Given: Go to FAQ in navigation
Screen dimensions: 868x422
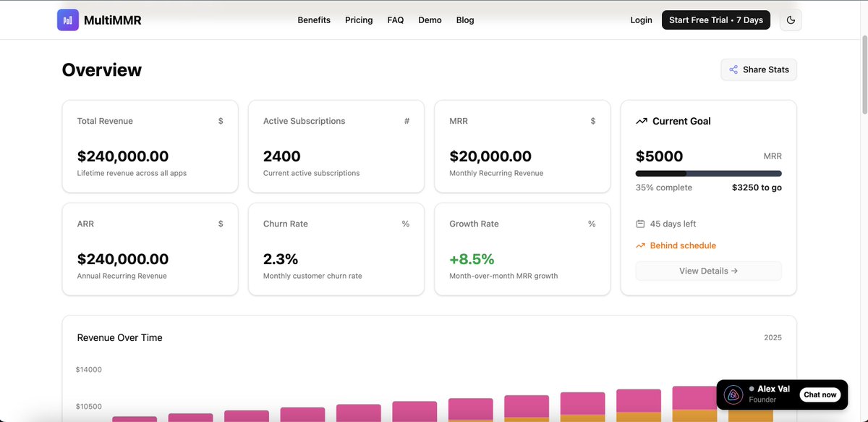Looking at the screenshot, I should click(x=396, y=20).
